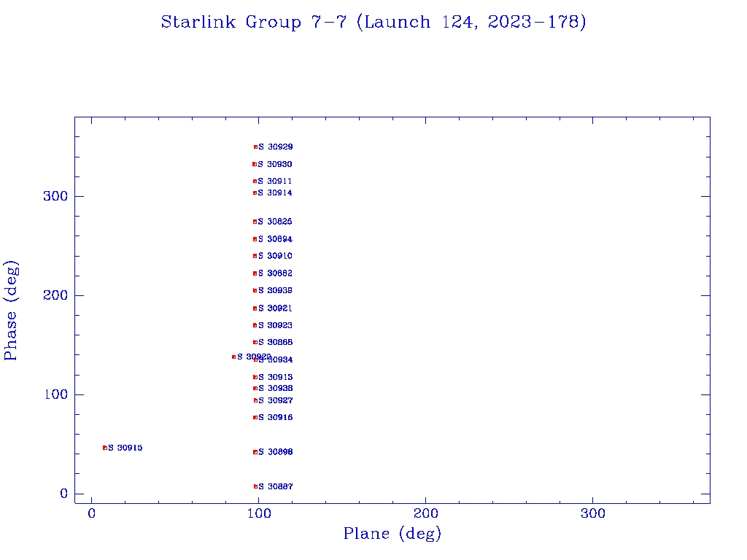Select the S 30911 text label
This screenshot has height=560, width=747.
pyautogui.click(x=275, y=181)
